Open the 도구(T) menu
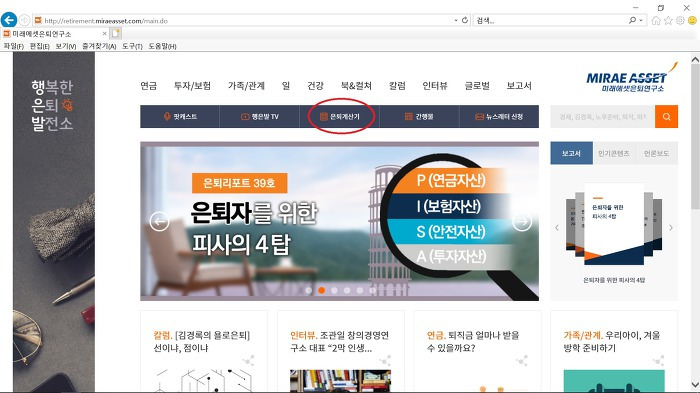Image resolution: width=700 pixels, height=393 pixels. pos(132,46)
